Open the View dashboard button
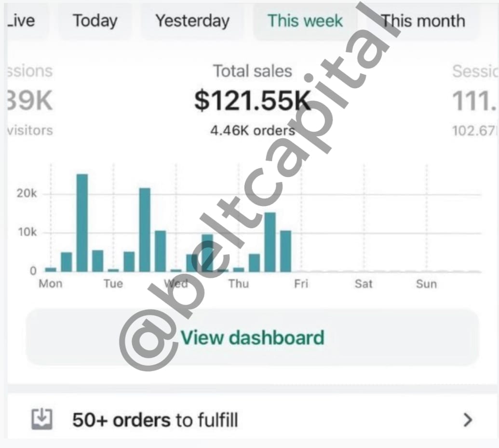The width and height of the screenshot is (499, 448). (x=252, y=337)
